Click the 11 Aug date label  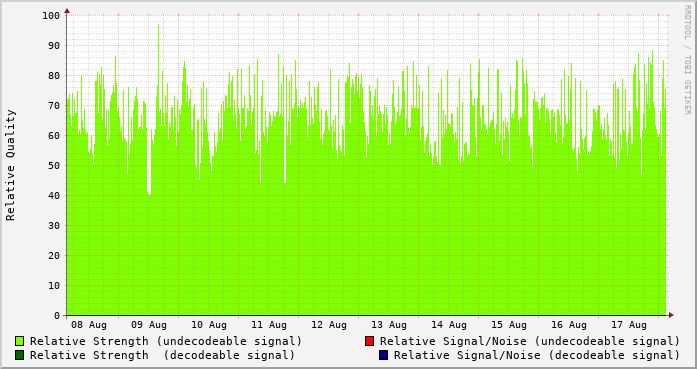tap(269, 325)
